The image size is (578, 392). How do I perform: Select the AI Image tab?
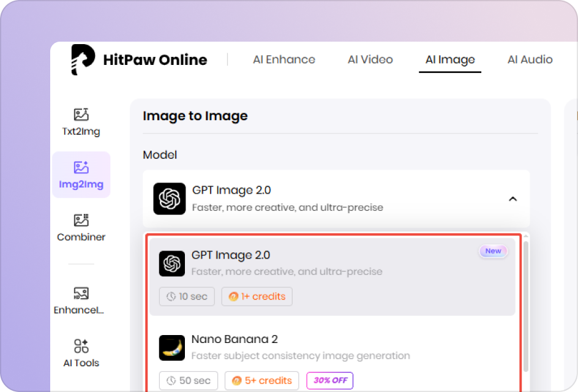pos(450,59)
